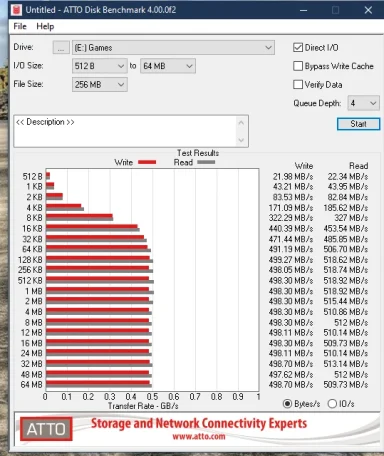
Task: Click the ATTO app icon in title bar
Action: (x=16, y=10)
